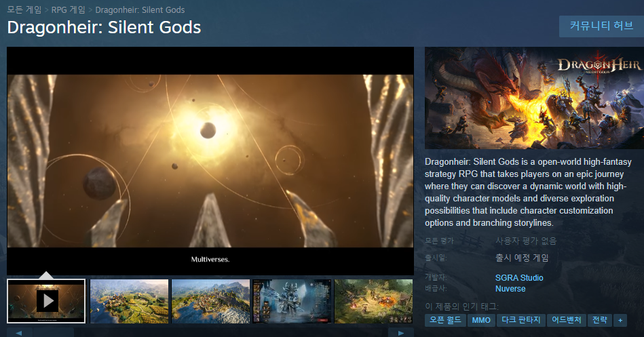
Task: Select the MMO tag
Action: (x=481, y=320)
